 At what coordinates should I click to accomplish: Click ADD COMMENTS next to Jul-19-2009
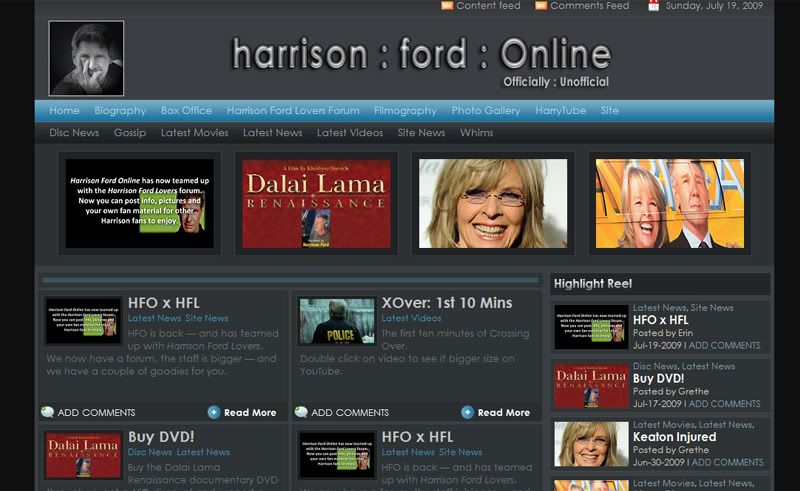tap(724, 346)
